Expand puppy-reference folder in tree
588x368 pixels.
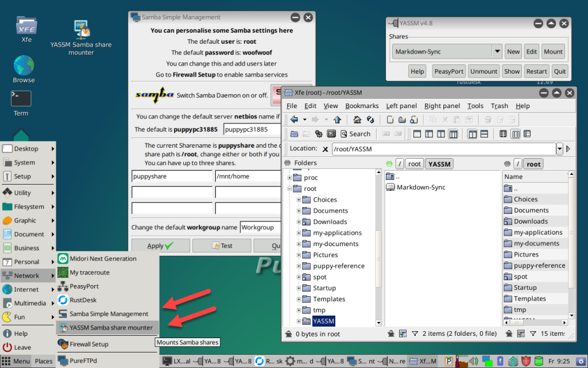pyautogui.click(x=299, y=266)
